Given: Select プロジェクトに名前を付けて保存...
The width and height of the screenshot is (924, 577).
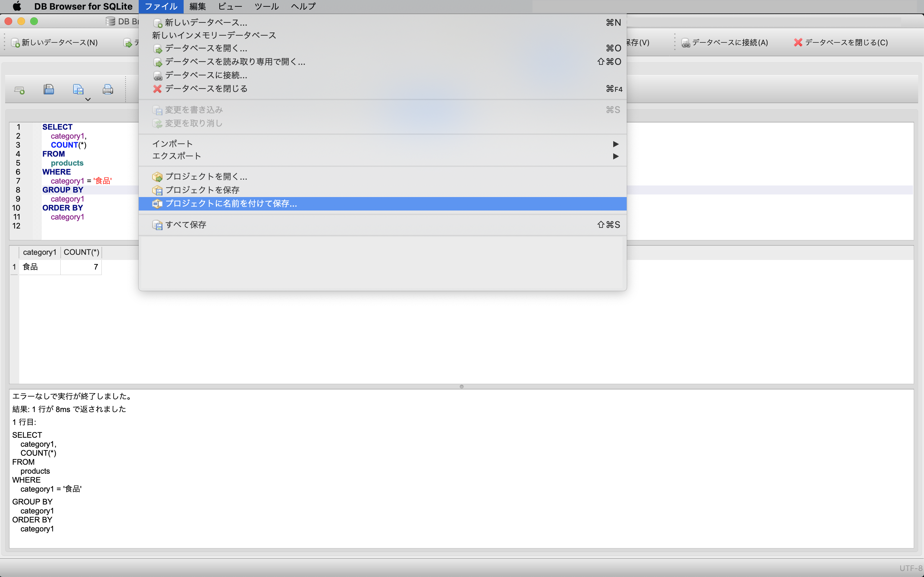Looking at the screenshot, I should tap(382, 204).
